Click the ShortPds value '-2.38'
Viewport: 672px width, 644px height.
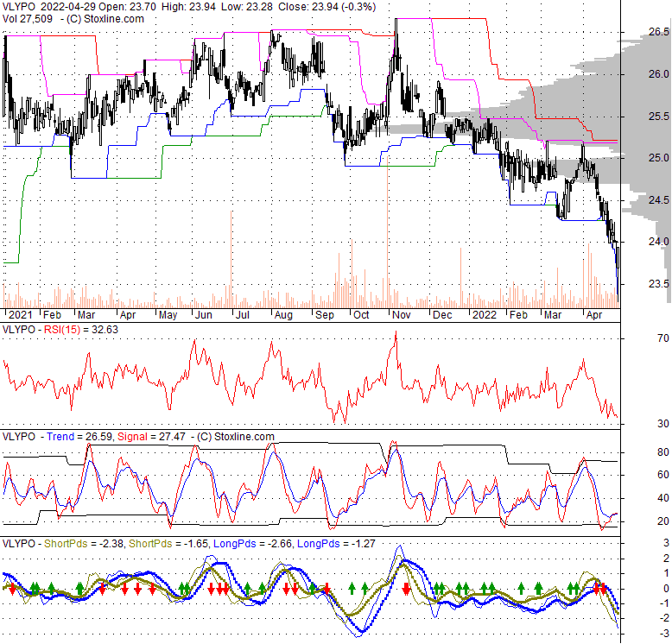[x=111, y=544]
